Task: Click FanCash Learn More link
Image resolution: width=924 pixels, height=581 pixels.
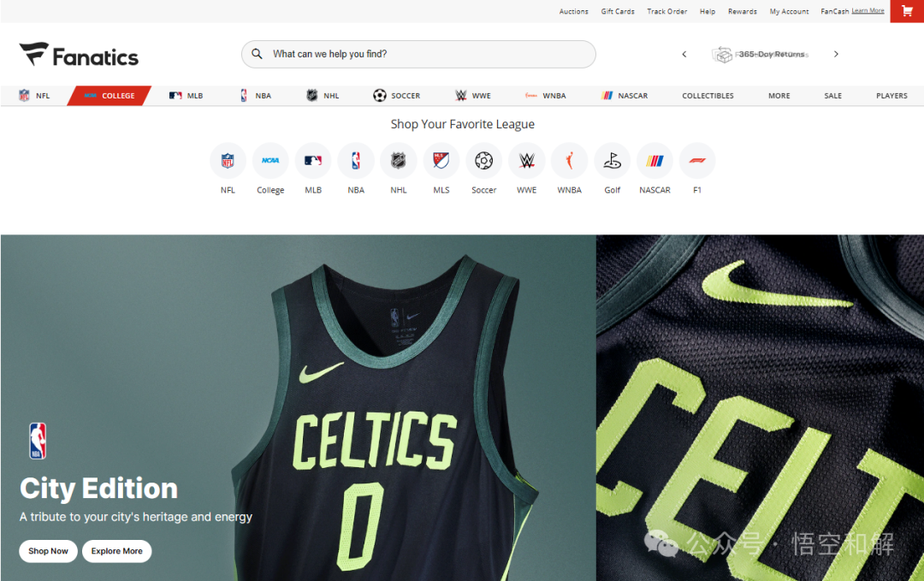Action: click(x=868, y=10)
